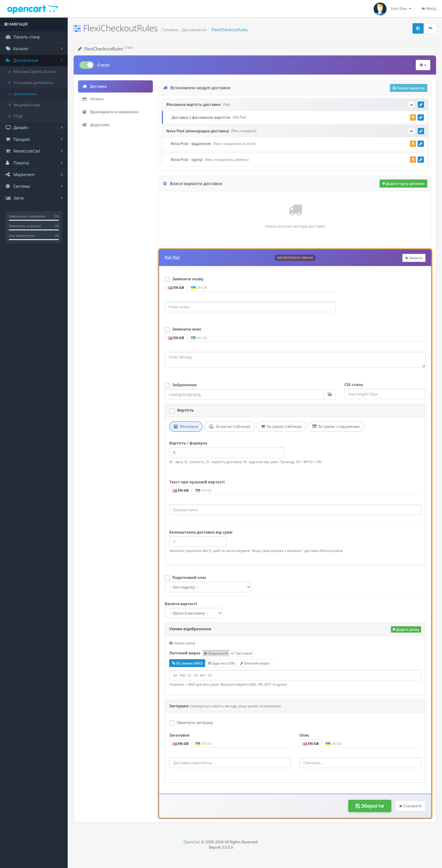The width and height of the screenshot is (442, 868).
Task: Select UK-UA language tab under Замінити опис
Action: point(199,338)
